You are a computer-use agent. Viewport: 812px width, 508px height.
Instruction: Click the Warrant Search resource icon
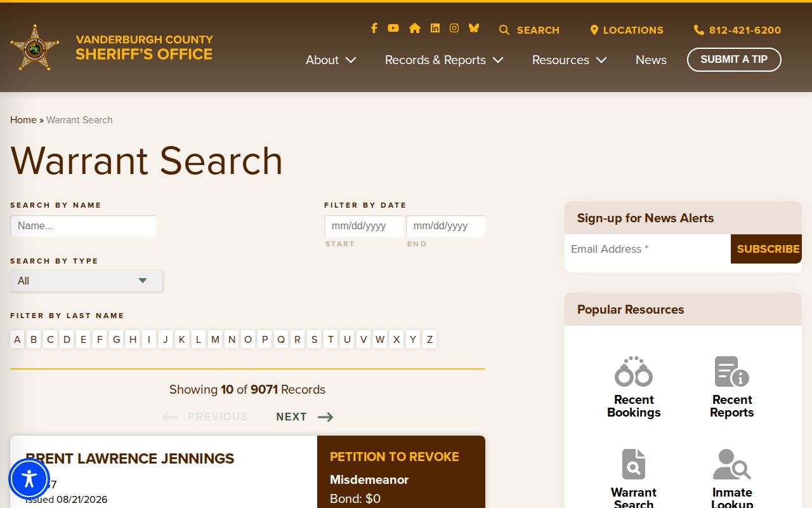click(x=634, y=464)
